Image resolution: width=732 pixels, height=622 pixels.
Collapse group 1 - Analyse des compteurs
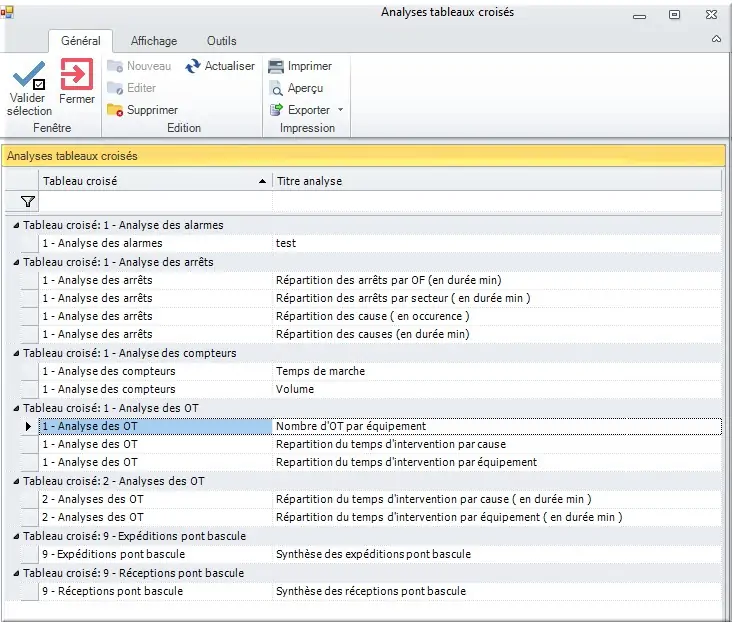[16, 353]
